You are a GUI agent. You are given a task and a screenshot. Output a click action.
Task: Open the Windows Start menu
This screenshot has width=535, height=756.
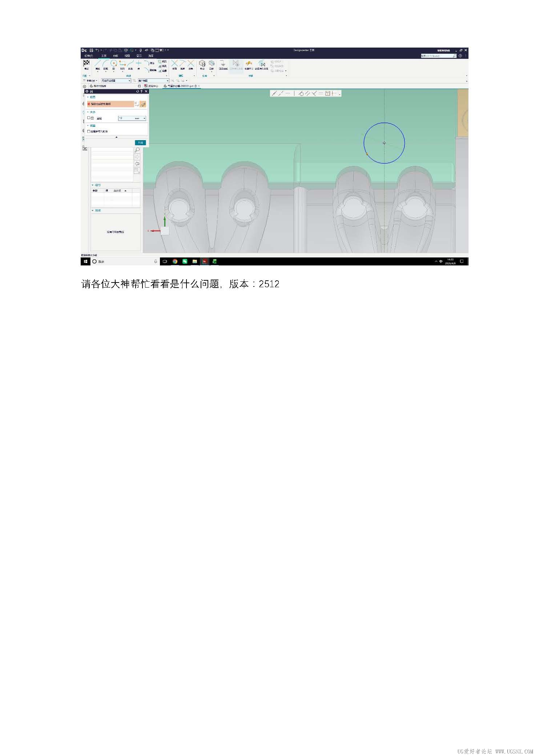(x=85, y=261)
